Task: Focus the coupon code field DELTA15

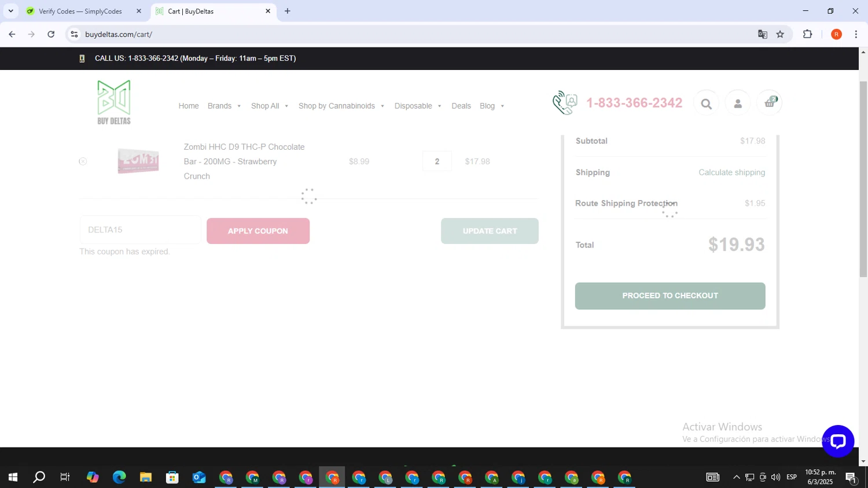Action: pos(140,230)
